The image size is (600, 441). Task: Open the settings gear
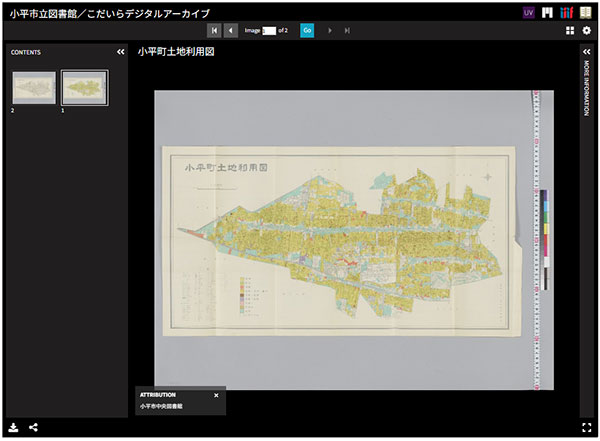[x=587, y=31]
